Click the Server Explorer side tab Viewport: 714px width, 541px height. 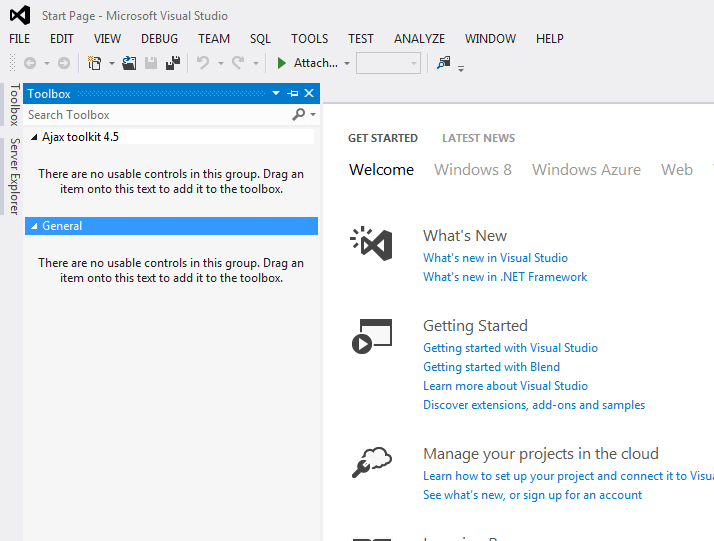pos(15,176)
